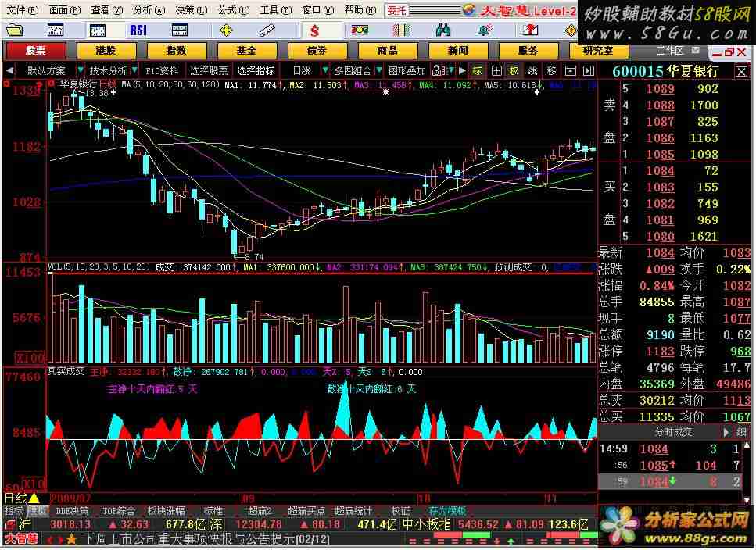
Task: Click the 日线 yellow triangle timeline marker
Action: [x=34, y=498]
